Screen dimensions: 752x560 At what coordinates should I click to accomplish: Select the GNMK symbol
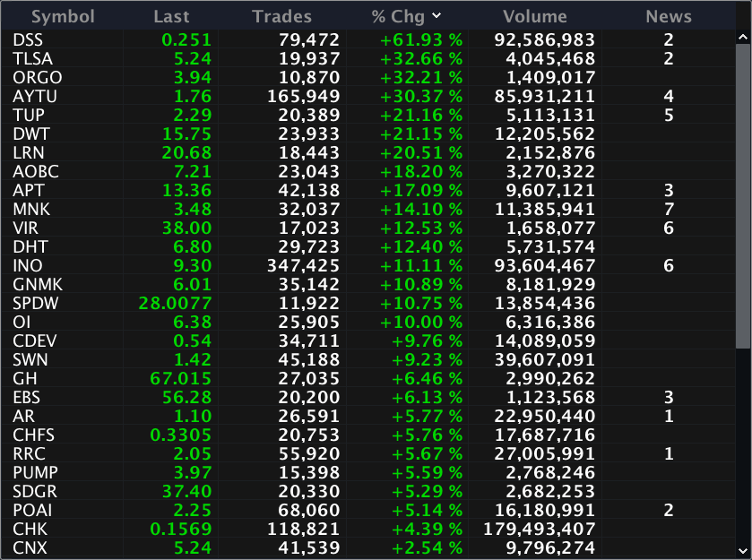(38, 284)
